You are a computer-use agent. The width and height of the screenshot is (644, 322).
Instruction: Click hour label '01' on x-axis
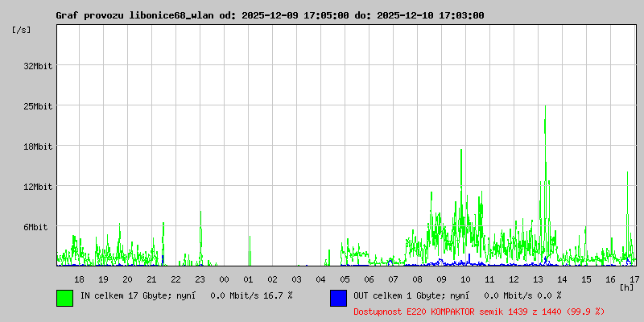pyautogui.click(x=248, y=279)
